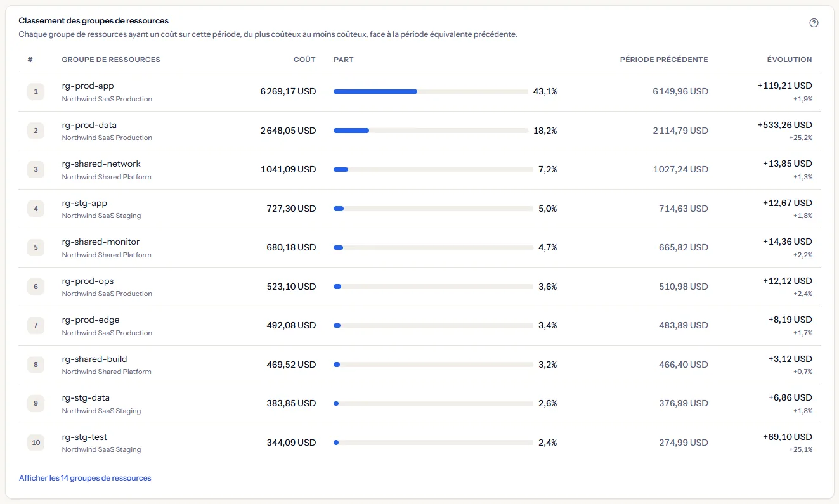Select the rg-stg-test row
The image size is (839, 504).
420,443
